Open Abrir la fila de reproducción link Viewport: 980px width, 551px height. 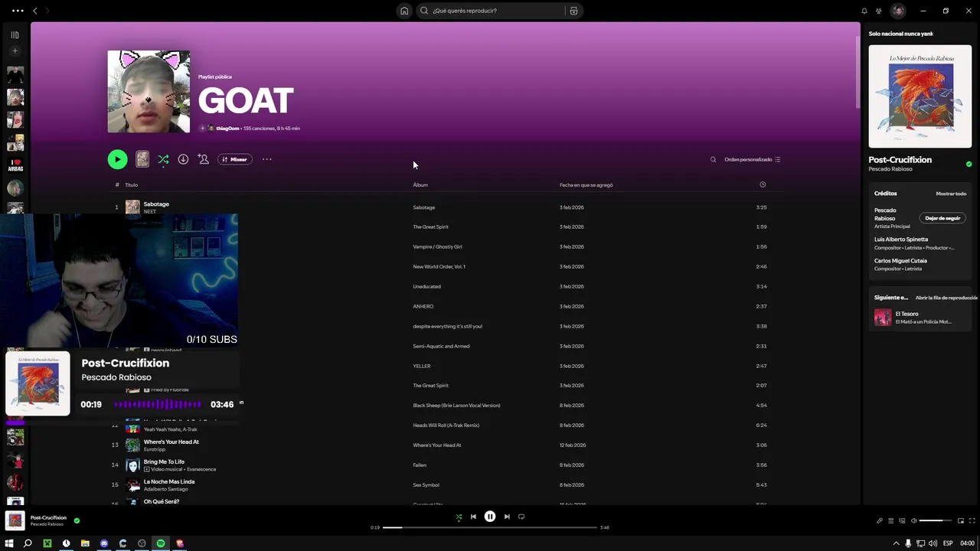946,298
